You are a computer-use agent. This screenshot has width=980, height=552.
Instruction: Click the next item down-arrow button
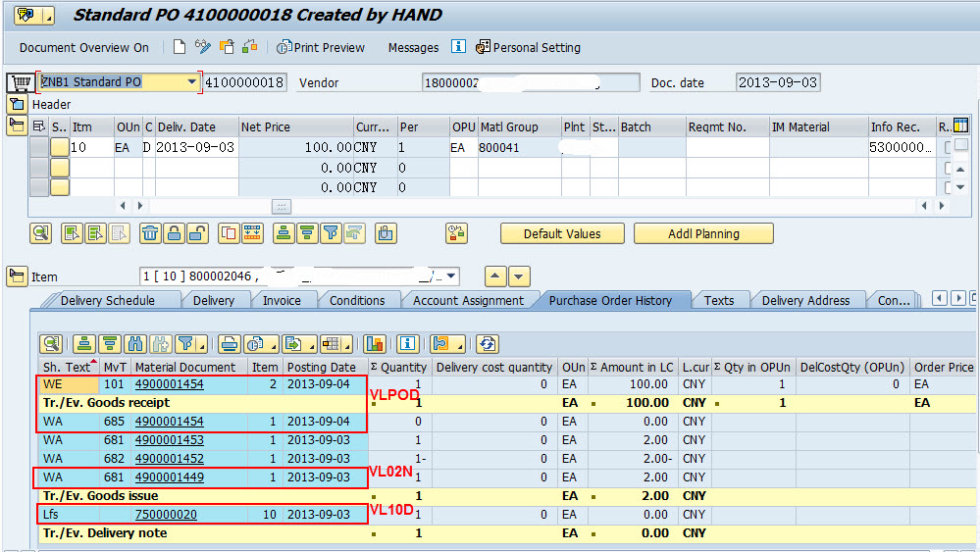point(519,276)
